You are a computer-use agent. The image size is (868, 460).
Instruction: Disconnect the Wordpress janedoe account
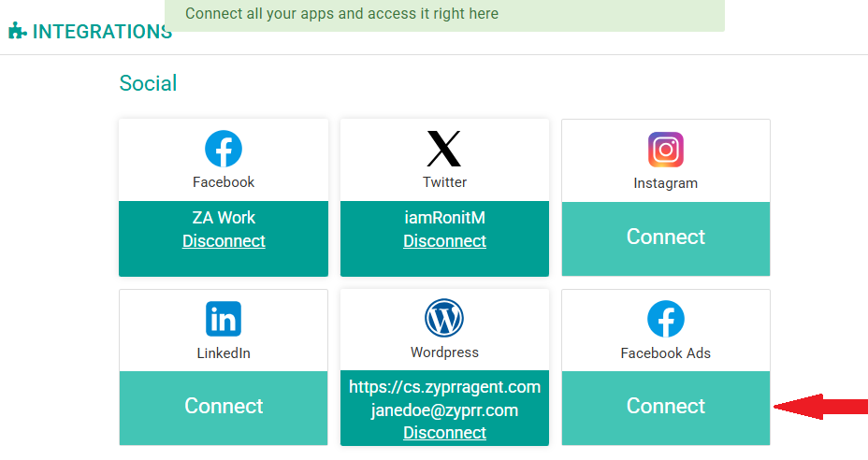pos(444,433)
